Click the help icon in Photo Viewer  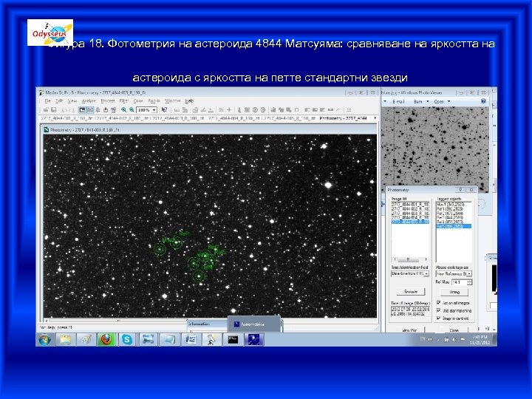pos(483,101)
